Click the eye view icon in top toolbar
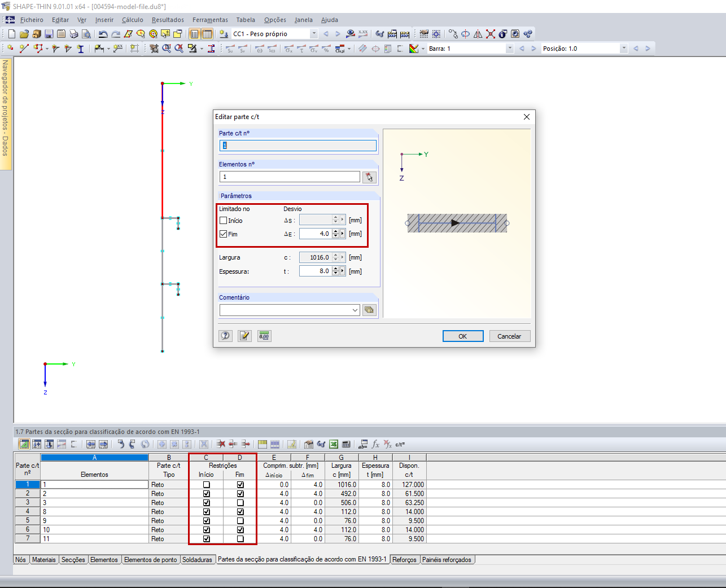726x588 pixels. click(351, 34)
